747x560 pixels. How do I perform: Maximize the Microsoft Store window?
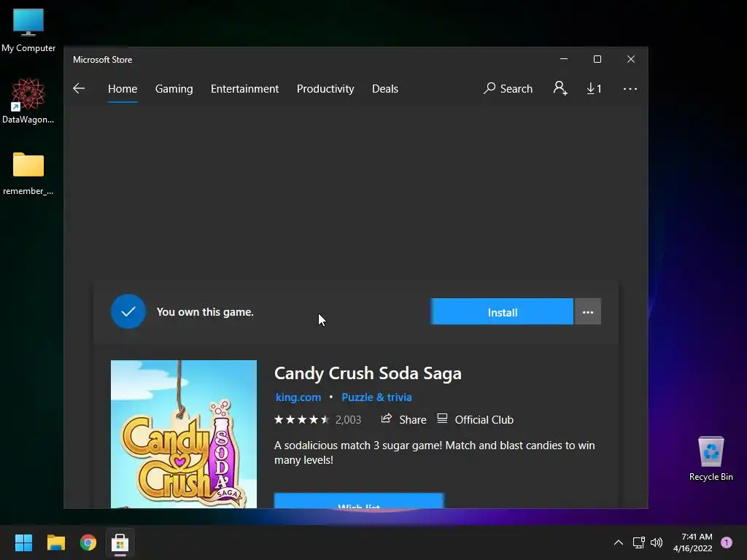tap(597, 59)
